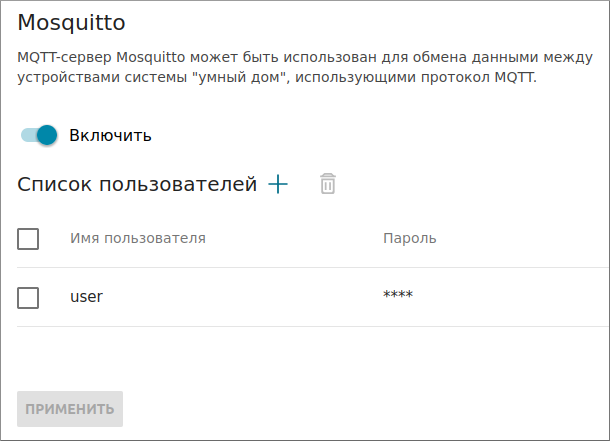Click the Включить label text
Image resolution: width=610 pixels, height=441 pixels.
click(x=110, y=135)
